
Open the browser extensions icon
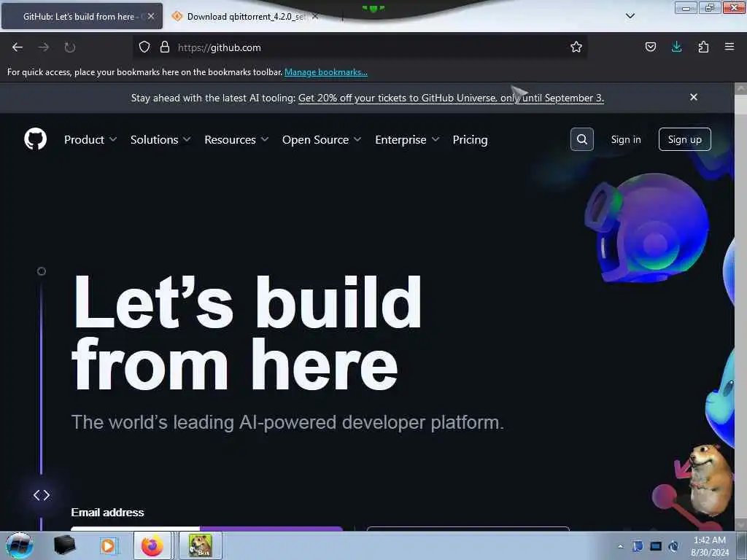coord(703,47)
